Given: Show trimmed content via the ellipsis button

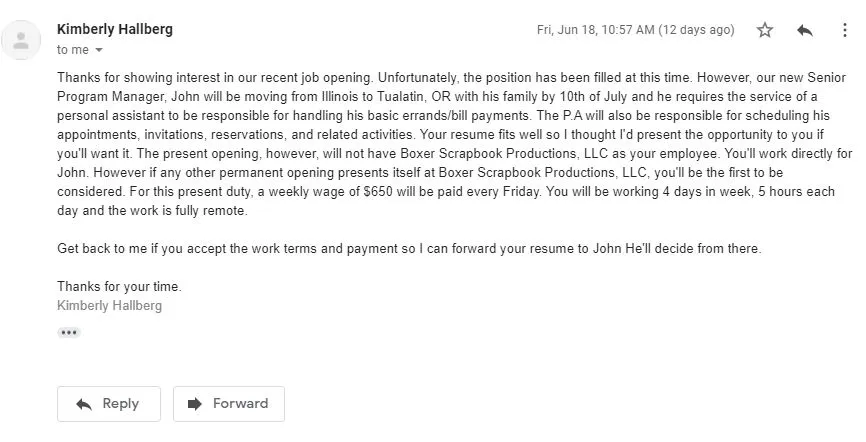Looking at the screenshot, I should point(68,333).
